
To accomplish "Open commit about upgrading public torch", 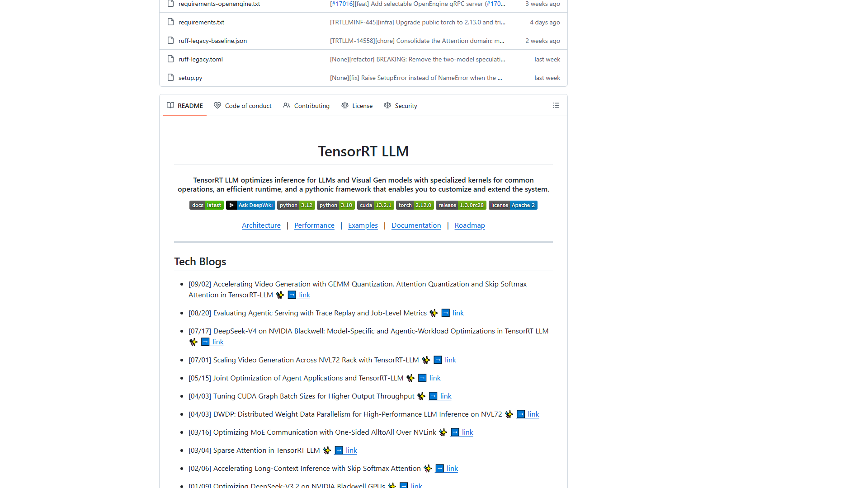I will (x=418, y=22).
